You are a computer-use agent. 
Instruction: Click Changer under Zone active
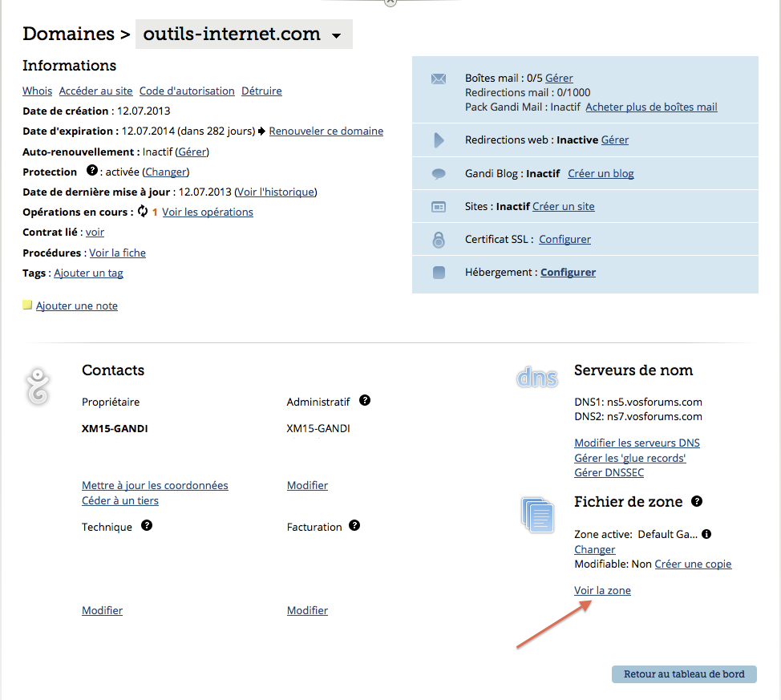595,549
